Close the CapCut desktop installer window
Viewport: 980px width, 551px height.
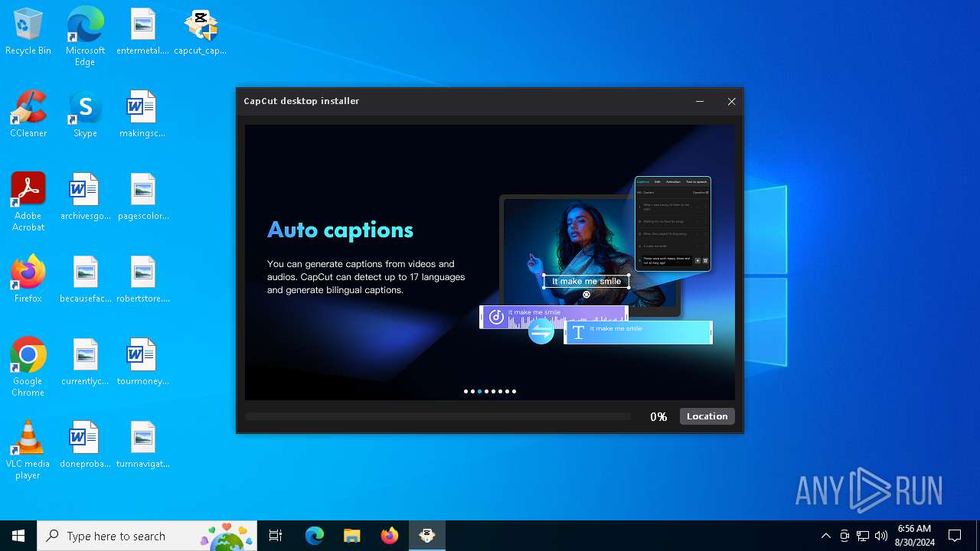click(731, 101)
